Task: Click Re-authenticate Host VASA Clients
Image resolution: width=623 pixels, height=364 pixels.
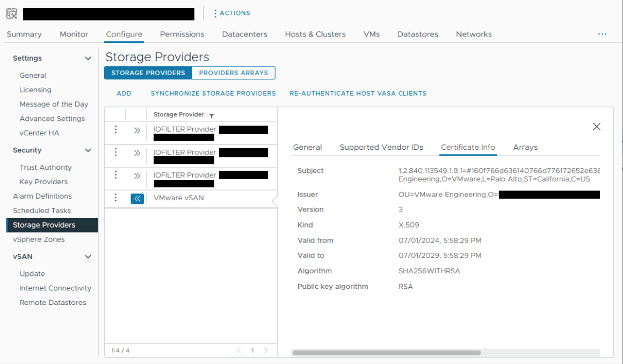Action: coord(358,93)
